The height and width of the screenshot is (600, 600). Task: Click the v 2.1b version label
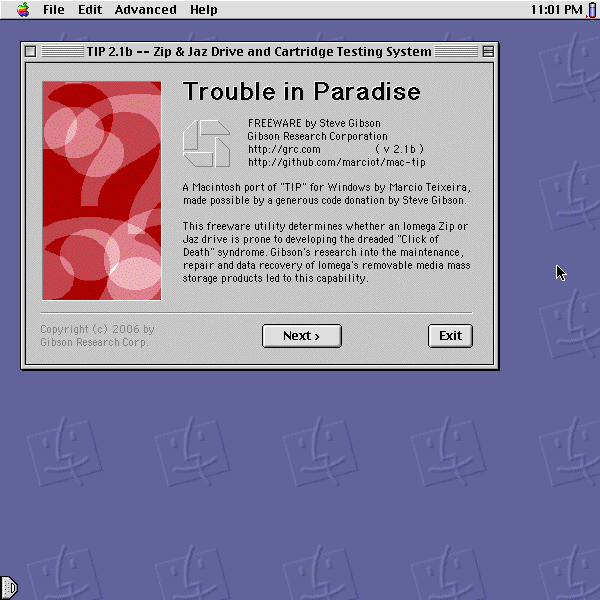401,149
